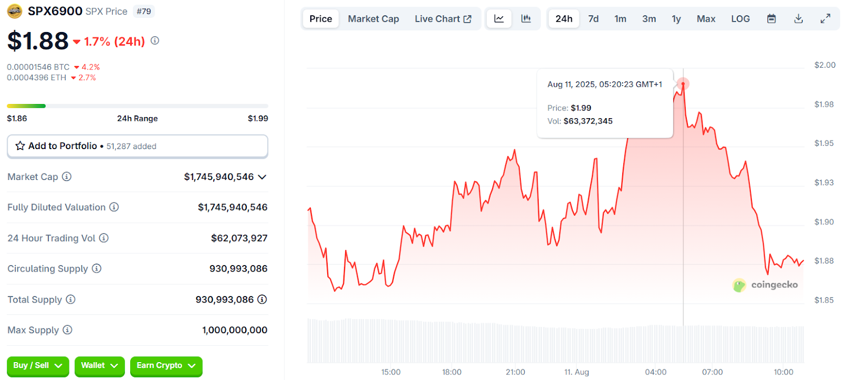Viewport: 868px width, 380px height.
Task: Download chart data icon
Action: coord(798,19)
